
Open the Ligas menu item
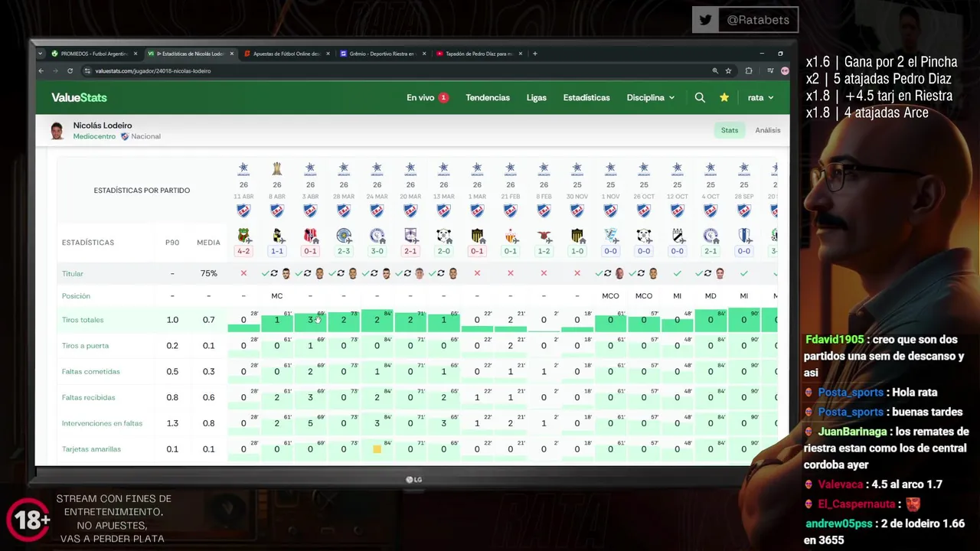click(x=536, y=97)
